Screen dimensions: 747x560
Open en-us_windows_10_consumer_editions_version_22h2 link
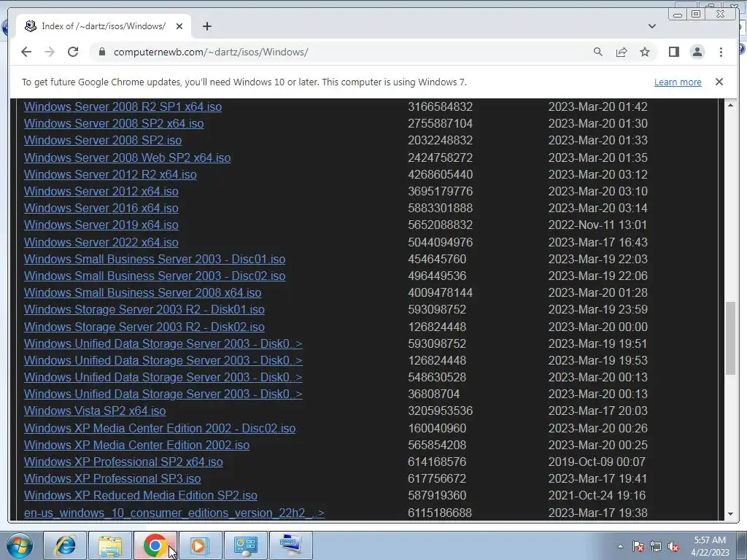click(174, 513)
